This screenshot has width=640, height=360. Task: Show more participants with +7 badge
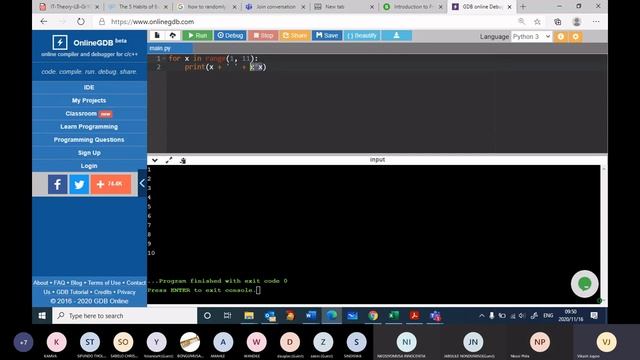tap(23, 342)
